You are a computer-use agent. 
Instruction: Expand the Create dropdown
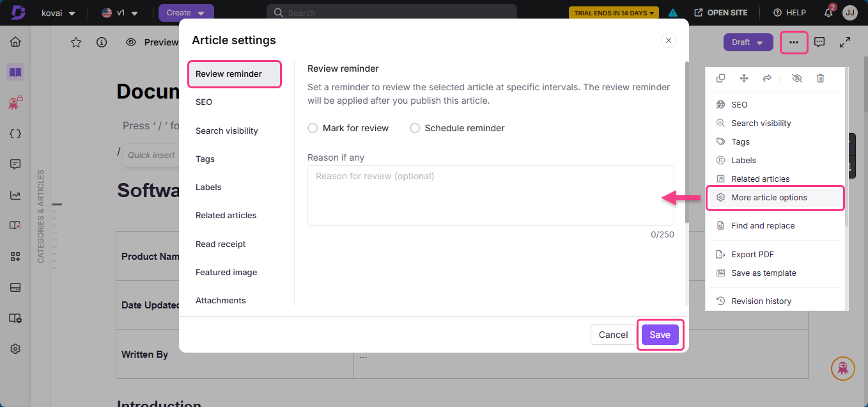185,12
